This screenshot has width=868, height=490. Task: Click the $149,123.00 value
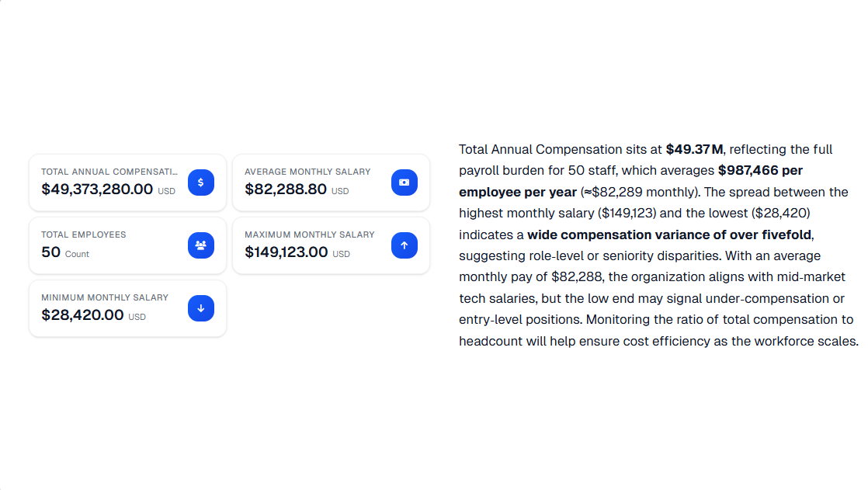[x=286, y=252]
